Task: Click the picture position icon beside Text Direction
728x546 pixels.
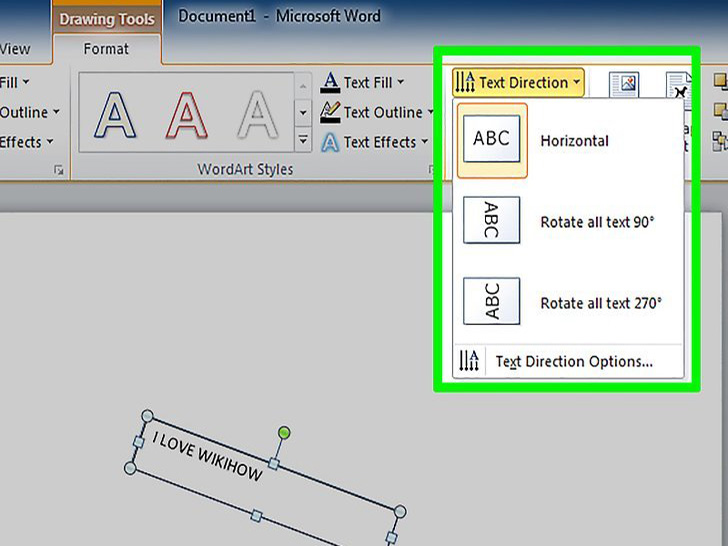Action: [624, 84]
